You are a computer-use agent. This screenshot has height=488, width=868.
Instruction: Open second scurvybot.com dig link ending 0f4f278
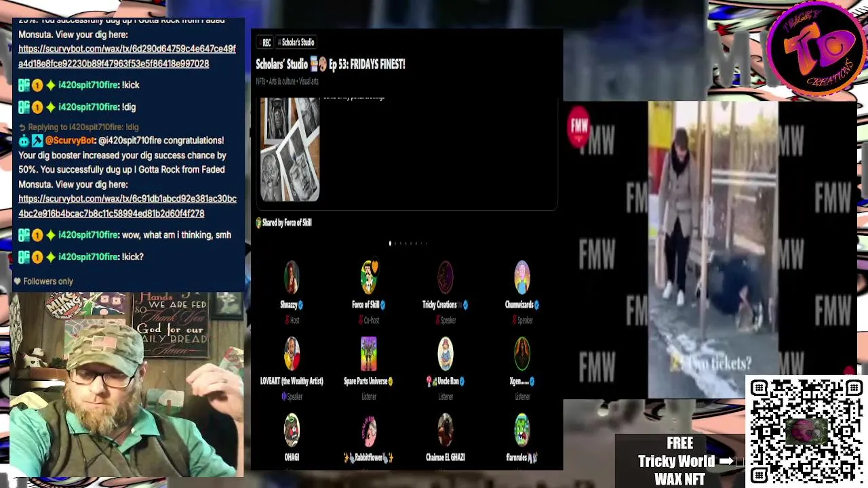(x=127, y=206)
